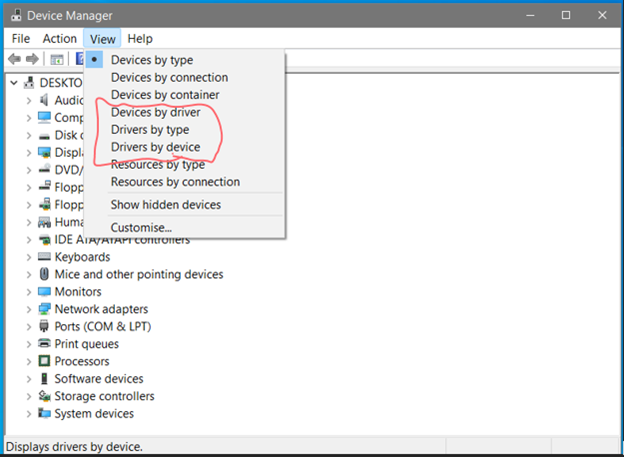Open the Action menu
This screenshot has width=624, height=457.
pos(60,39)
